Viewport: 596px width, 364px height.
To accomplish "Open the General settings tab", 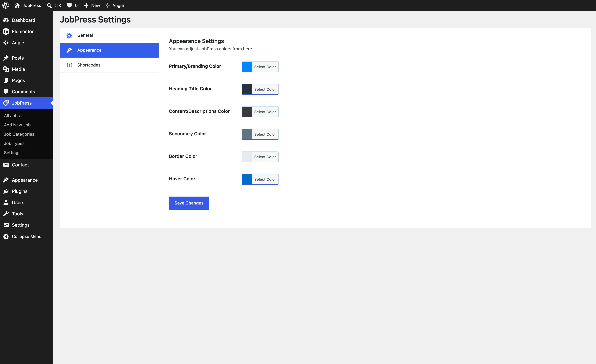I will pyautogui.click(x=109, y=36).
